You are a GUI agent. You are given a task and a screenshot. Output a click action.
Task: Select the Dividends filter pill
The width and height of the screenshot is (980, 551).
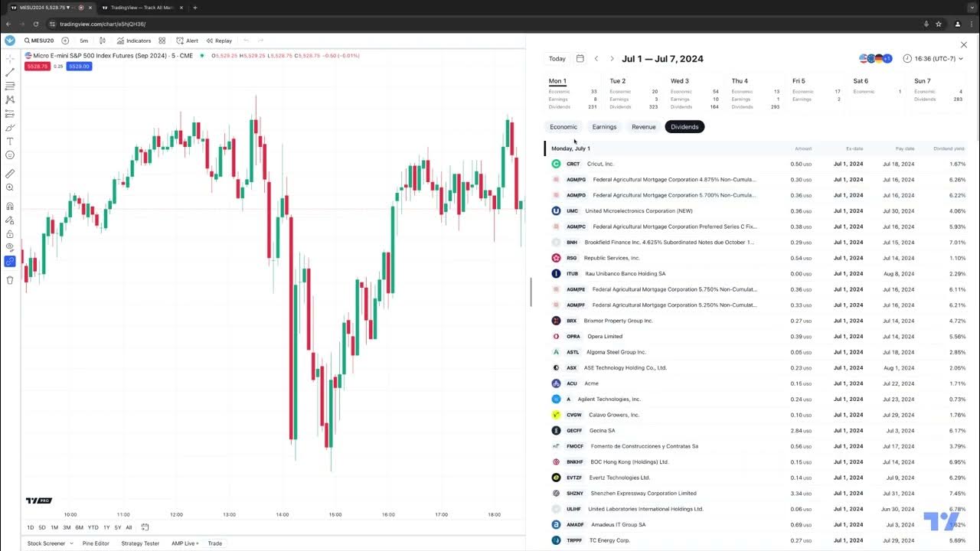[684, 127]
